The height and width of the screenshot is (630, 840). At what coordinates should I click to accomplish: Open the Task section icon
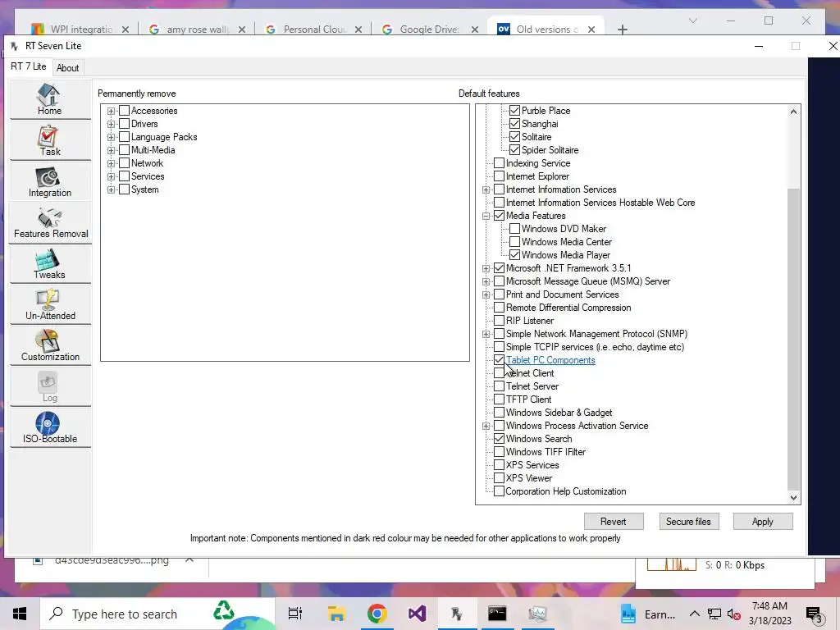50,140
